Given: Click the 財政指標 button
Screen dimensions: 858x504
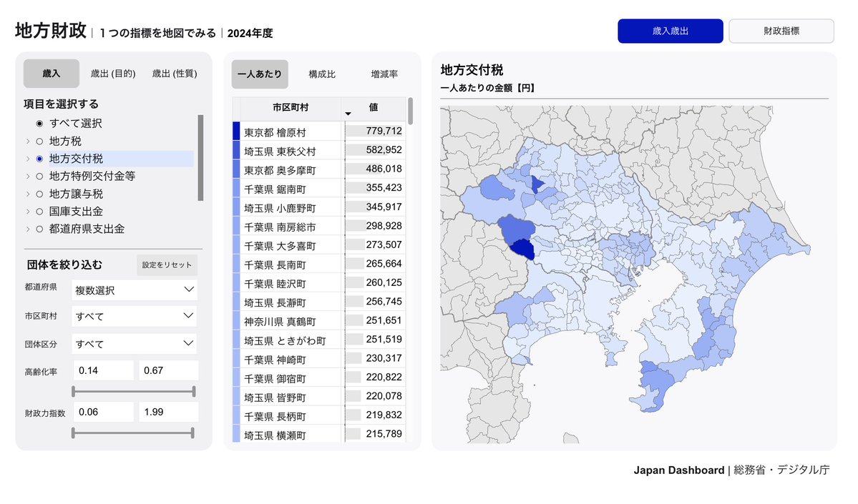Looking at the screenshot, I should pos(781,31).
